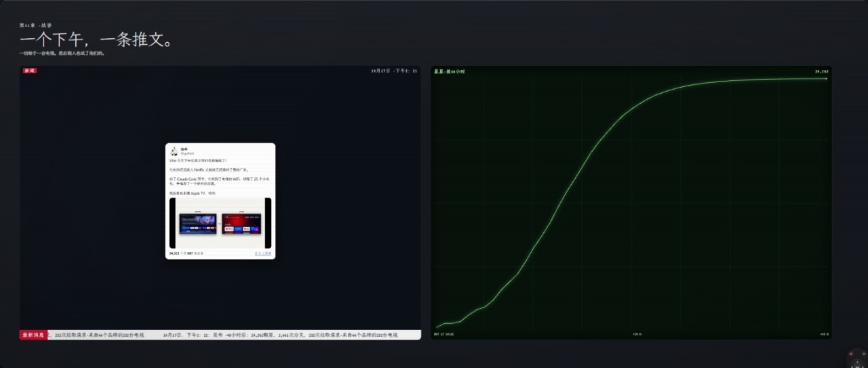Image resolution: width=868 pixels, height=368 pixels.
Task: Click the floating round widget at bottom right
Action: 857,358
